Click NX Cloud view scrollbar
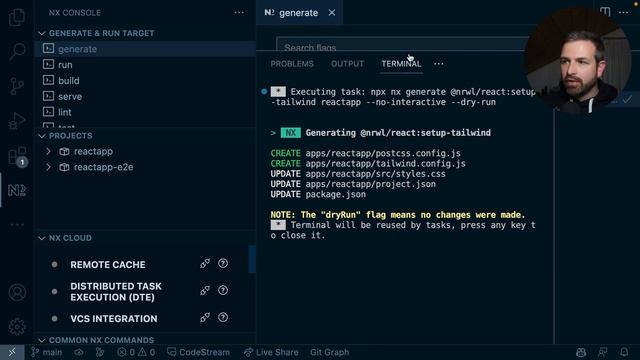640x360 pixels. [252, 259]
